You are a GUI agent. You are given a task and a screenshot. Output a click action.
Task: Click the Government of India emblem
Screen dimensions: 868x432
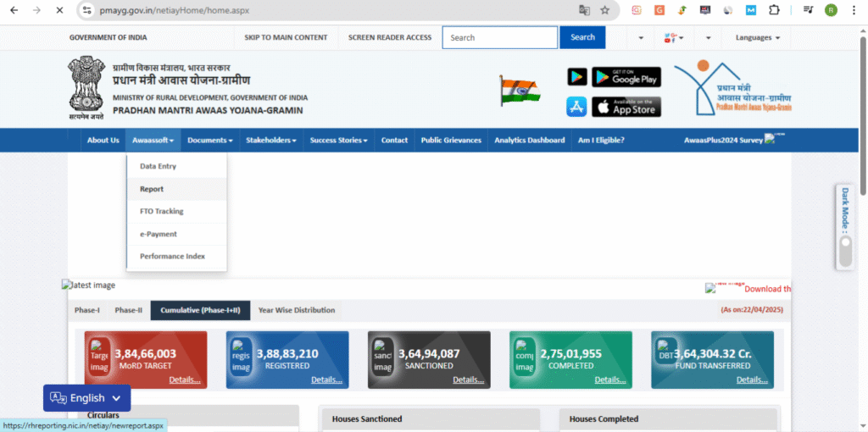pos(86,87)
